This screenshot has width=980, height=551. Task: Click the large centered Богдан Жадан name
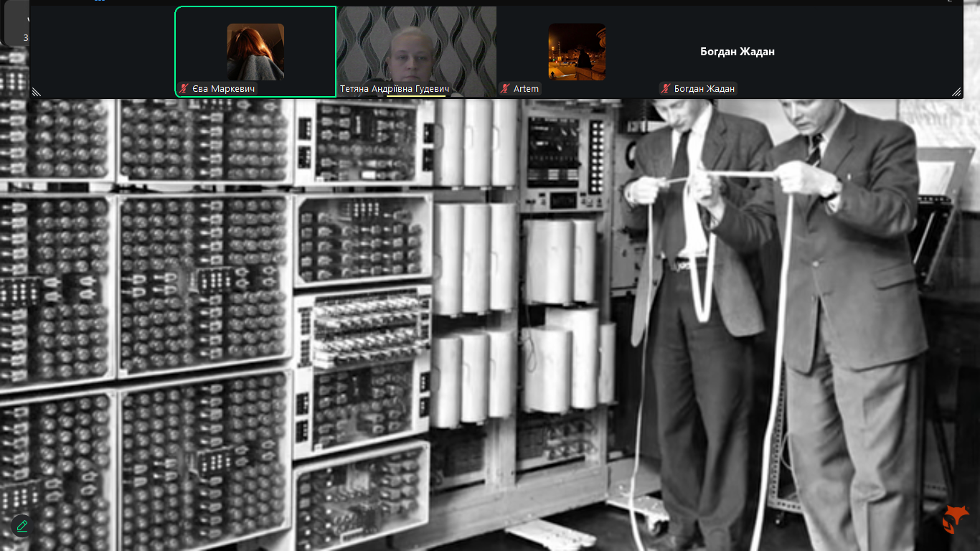click(x=737, y=52)
